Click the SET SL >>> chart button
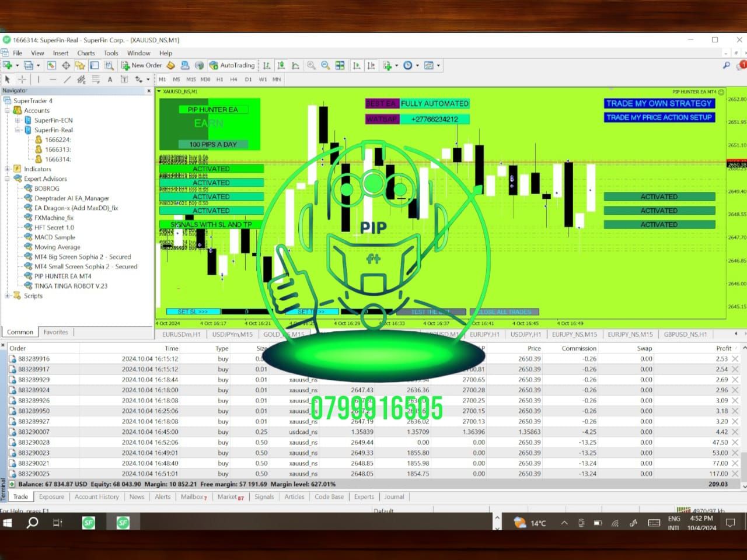Image resolution: width=747 pixels, height=560 pixels. pos(193,311)
